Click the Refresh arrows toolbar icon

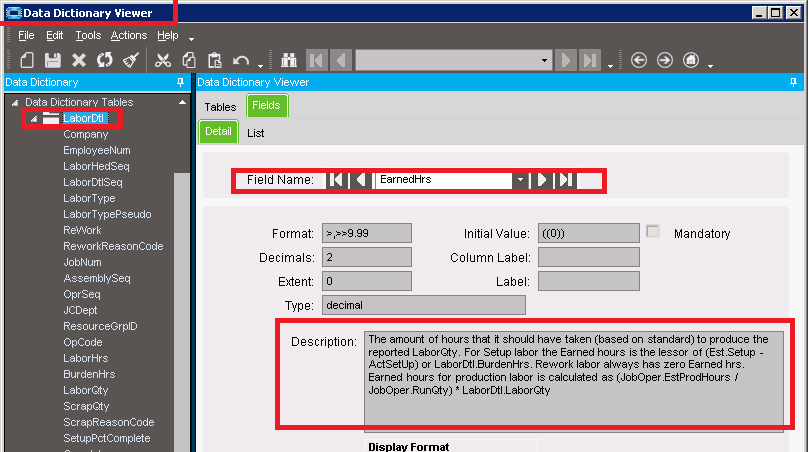[105, 60]
